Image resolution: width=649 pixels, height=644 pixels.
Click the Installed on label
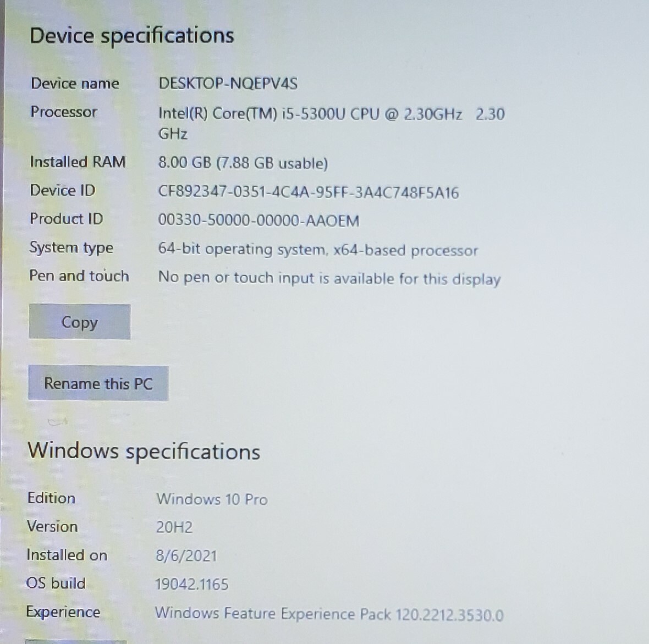point(67,555)
